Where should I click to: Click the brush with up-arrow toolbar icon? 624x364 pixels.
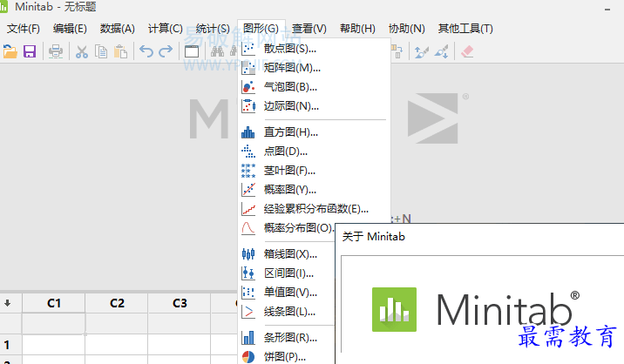[422, 51]
